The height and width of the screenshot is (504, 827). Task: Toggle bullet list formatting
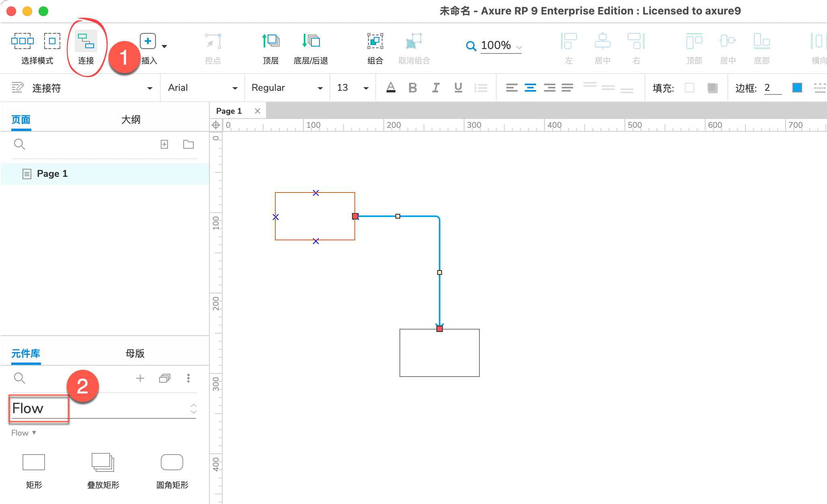click(x=481, y=88)
